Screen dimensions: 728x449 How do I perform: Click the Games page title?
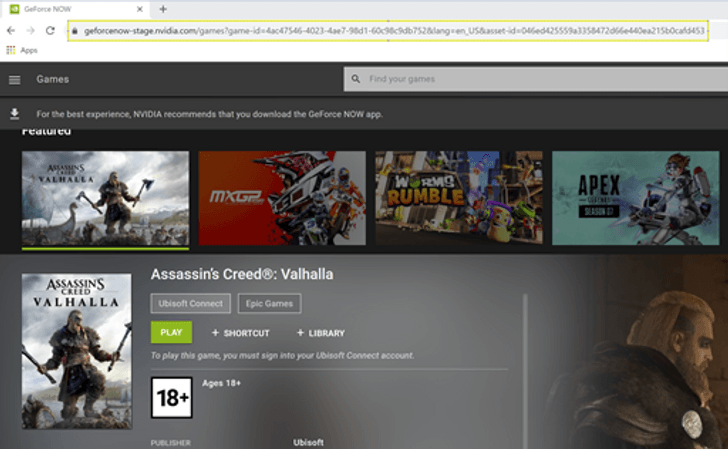pyautogui.click(x=52, y=79)
